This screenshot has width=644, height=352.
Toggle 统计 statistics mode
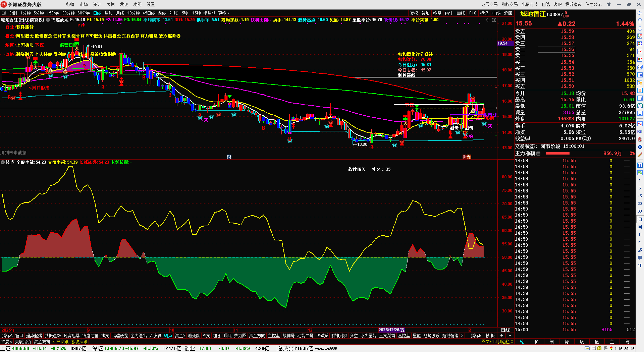click(449, 13)
